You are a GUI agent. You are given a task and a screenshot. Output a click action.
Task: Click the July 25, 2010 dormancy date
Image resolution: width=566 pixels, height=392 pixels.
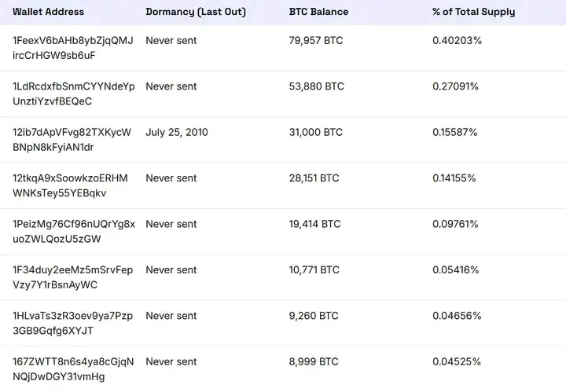[x=177, y=132]
